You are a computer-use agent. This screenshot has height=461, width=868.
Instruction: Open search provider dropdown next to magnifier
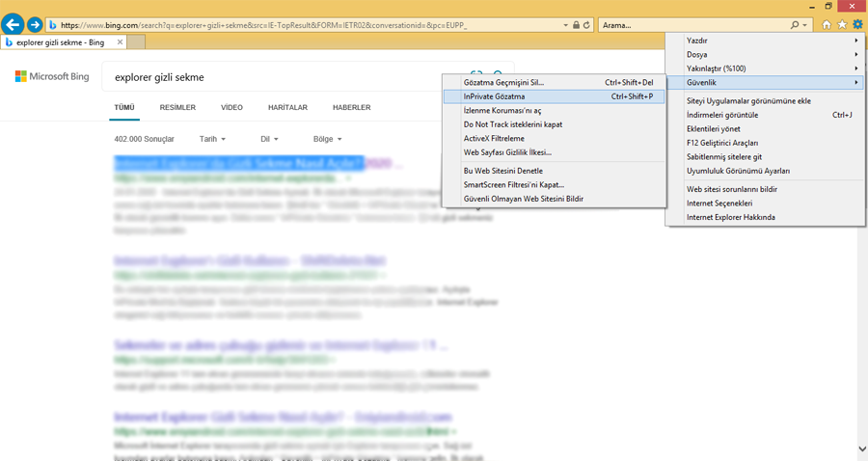tap(804, 25)
